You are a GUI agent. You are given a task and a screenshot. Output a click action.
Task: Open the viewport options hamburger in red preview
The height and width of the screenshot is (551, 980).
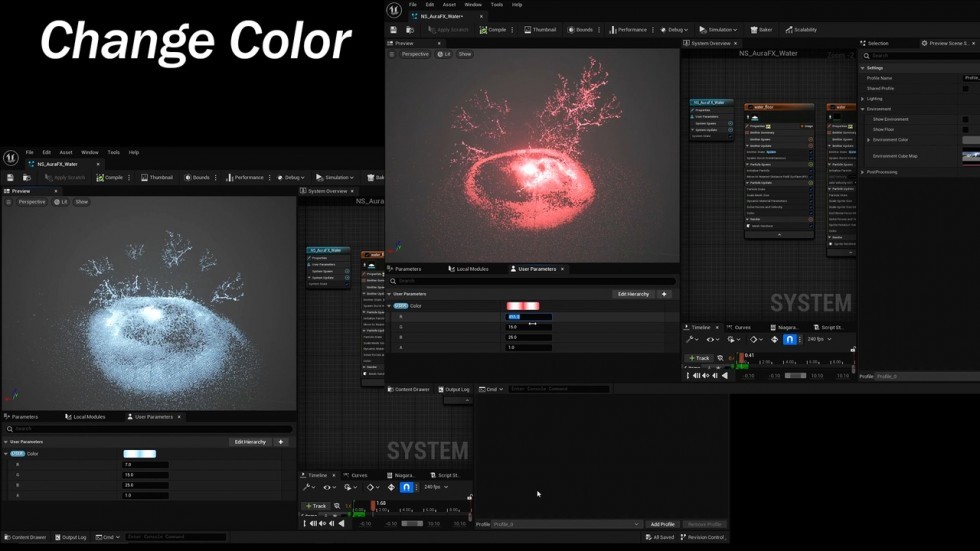point(392,54)
